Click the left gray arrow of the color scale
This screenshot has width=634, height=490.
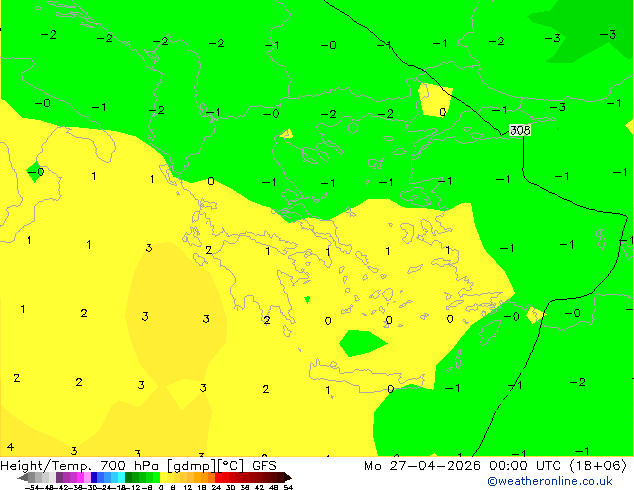pos(23,478)
